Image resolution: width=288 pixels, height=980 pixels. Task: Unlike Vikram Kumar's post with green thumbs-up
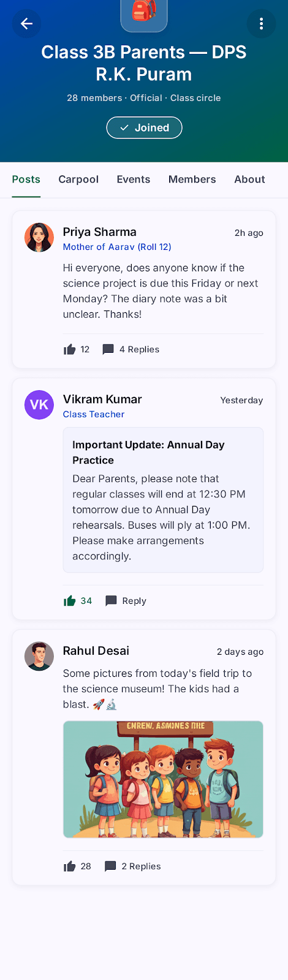click(x=70, y=601)
